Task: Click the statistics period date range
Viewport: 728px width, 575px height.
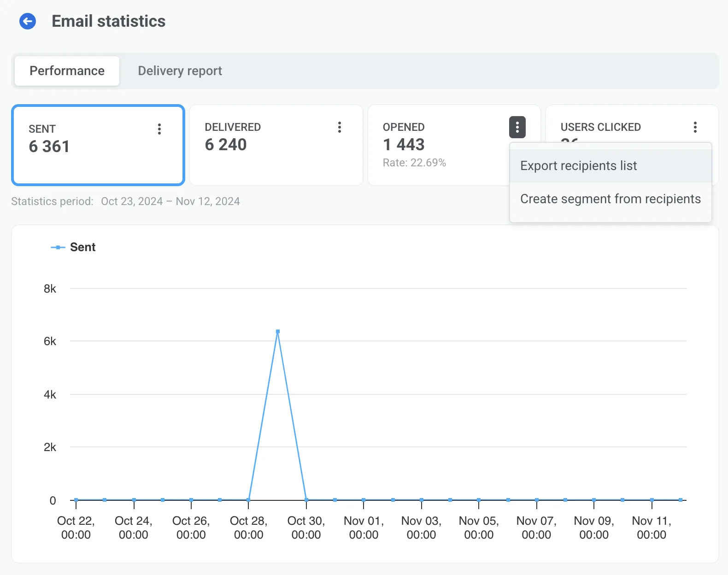Action: tap(170, 201)
